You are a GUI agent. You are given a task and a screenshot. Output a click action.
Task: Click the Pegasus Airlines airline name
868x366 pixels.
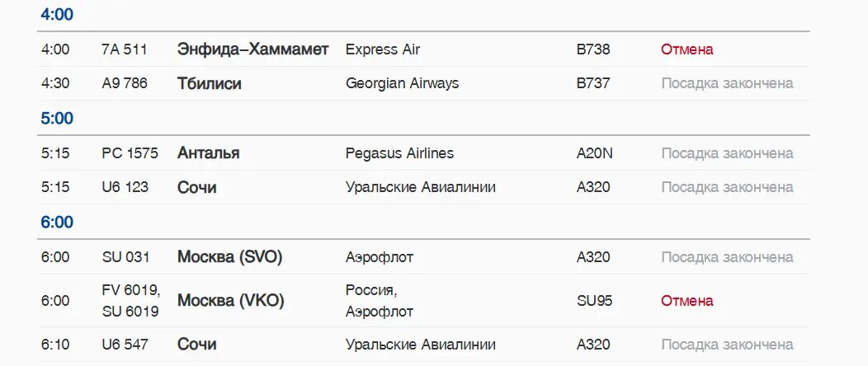coord(399,153)
